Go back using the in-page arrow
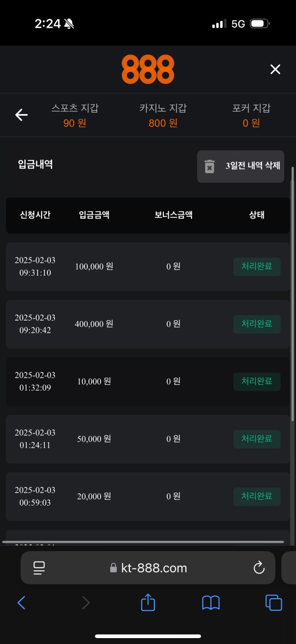296x644 pixels. (21, 115)
